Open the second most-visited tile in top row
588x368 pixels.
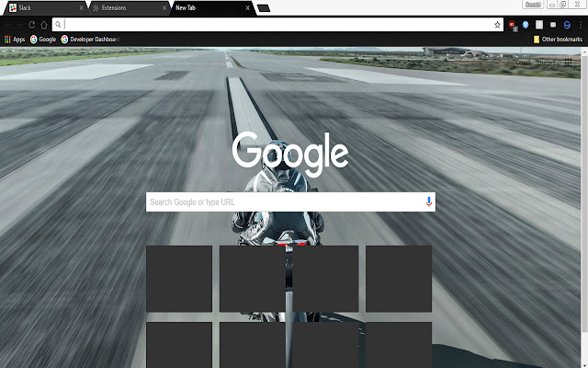[x=253, y=279]
